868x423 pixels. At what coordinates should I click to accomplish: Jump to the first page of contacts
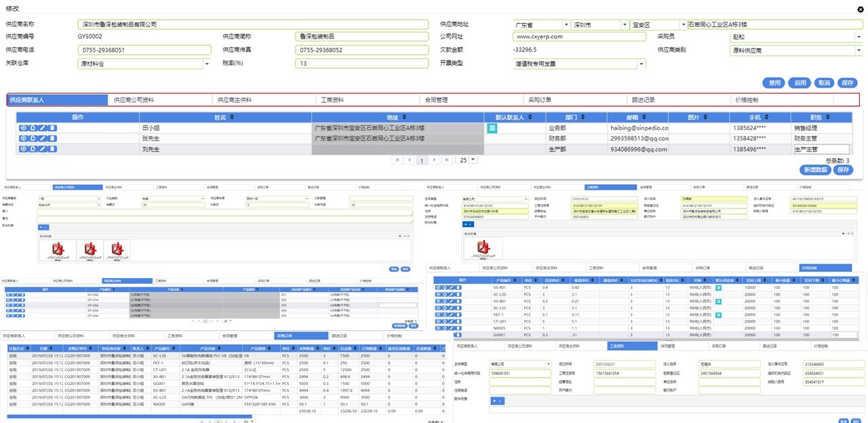tap(397, 161)
